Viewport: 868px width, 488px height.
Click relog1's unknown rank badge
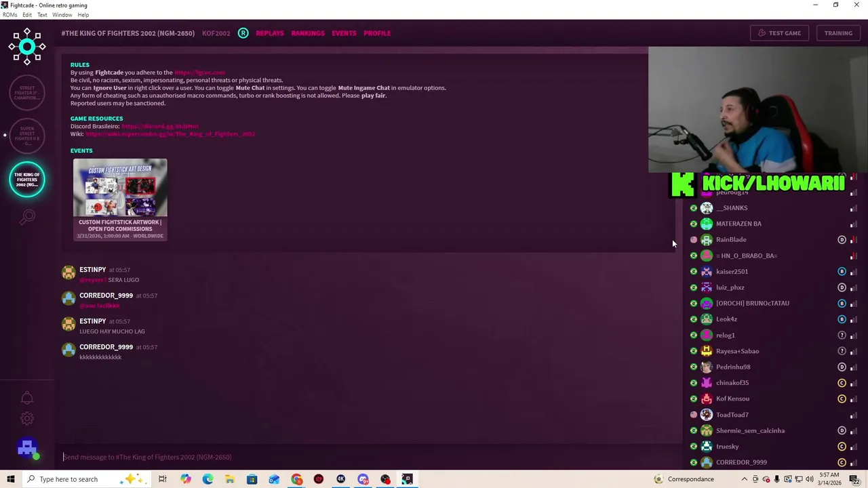842,335
